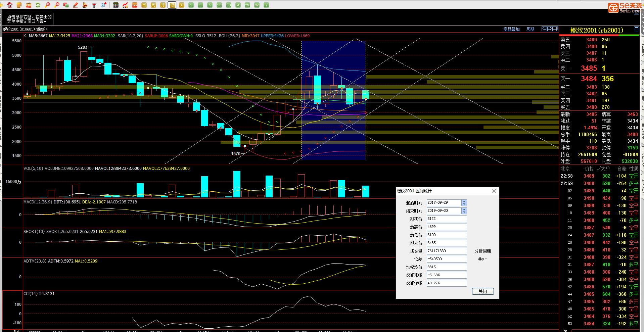Go to next contract right arrow
644x332 pixels.
click(x=550, y=29)
